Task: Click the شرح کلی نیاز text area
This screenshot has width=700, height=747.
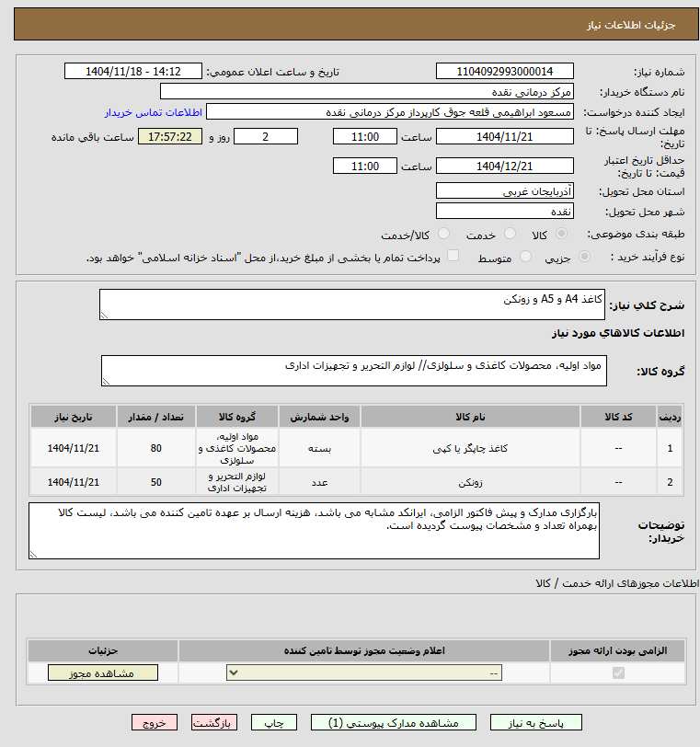Action: 352,305
